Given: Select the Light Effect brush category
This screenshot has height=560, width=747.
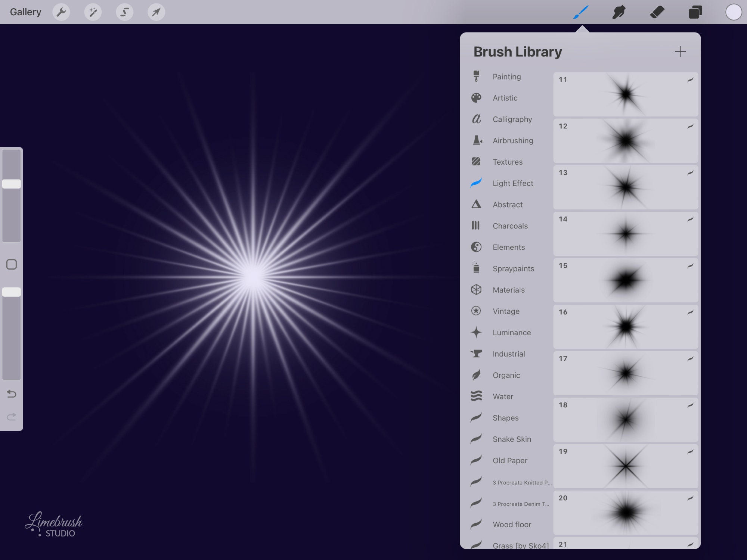Looking at the screenshot, I should point(512,183).
